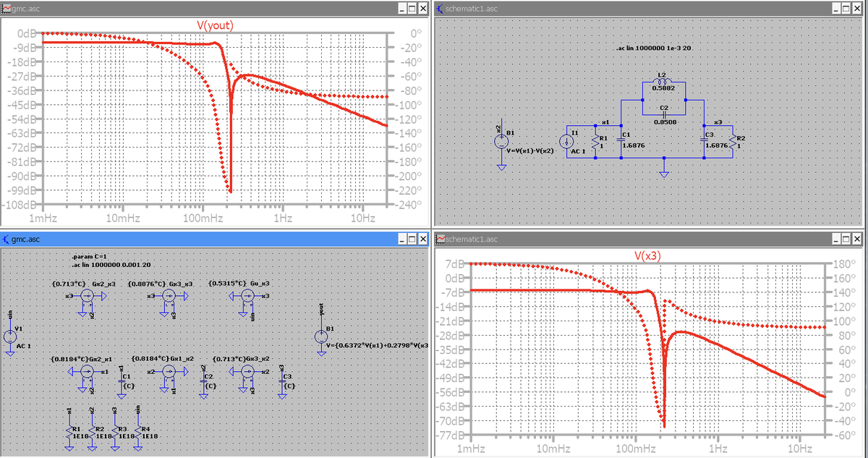The image size is (868, 458).
Task: Click the Gu_x3 transconductance source symbol
Action: click(x=248, y=297)
